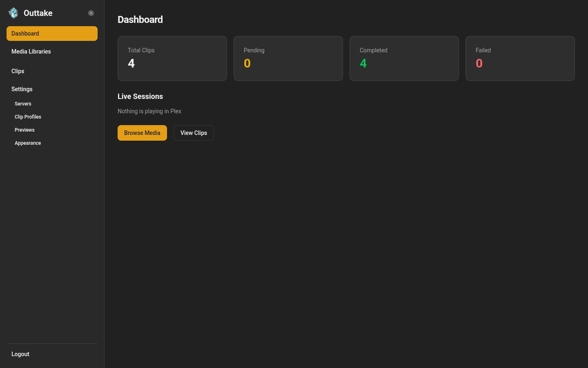The width and height of the screenshot is (588, 368).
Task: Select the Total Clips stat card
Action: pyautogui.click(x=172, y=58)
